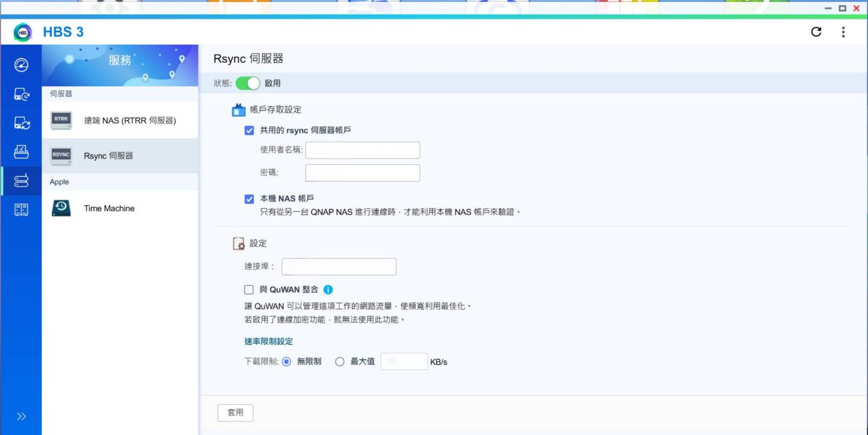This screenshot has height=435, width=868.
Task: Toggle the Rsync server status switch
Action: coord(248,84)
